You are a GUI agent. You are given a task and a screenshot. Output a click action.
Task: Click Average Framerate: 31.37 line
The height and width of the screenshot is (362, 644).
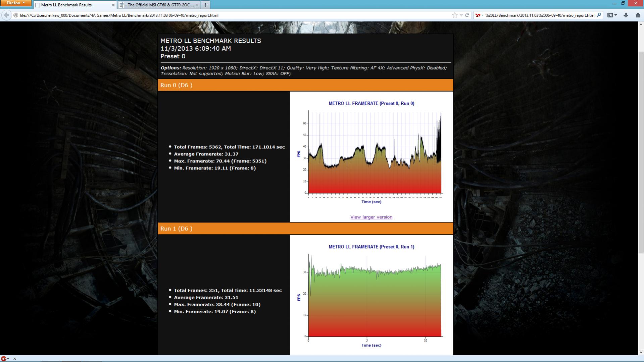click(206, 154)
